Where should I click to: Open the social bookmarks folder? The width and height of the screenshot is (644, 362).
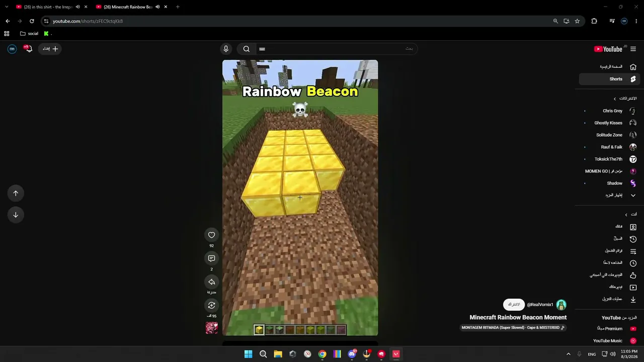point(29,34)
